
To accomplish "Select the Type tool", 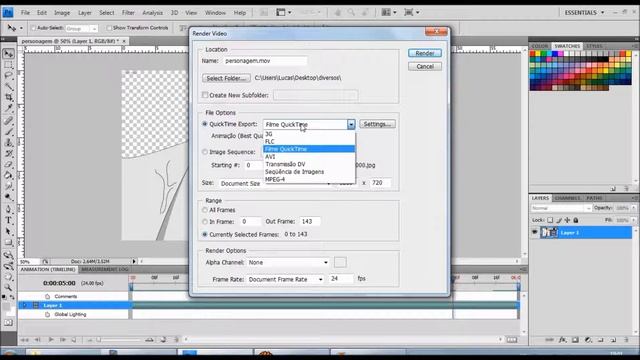I will (x=8, y=220).
